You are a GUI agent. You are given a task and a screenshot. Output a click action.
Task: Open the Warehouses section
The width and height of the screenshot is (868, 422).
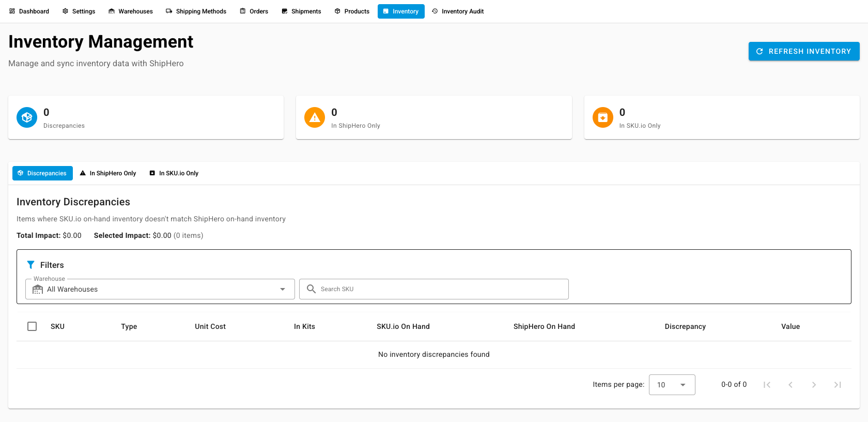point(130,11)
